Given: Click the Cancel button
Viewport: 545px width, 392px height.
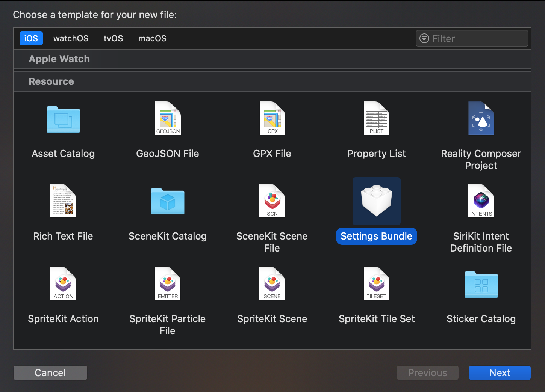Looking at the screenshot, I should (x=50, y=373).
